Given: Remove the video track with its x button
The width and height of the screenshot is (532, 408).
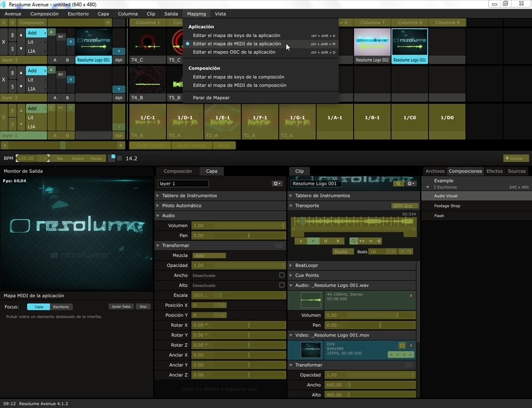Looking at the screenshot, I should coord(411,345).
